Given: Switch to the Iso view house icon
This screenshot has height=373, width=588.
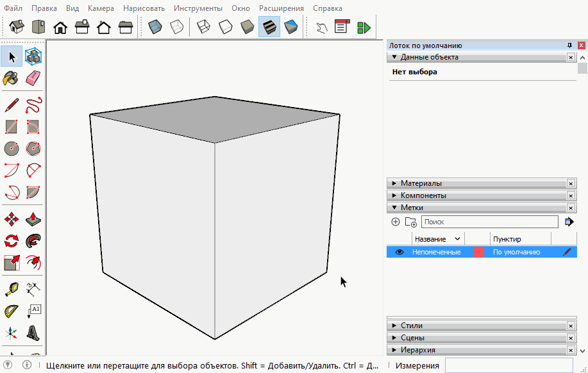Looking at the screenshot, I should (17, 27).
